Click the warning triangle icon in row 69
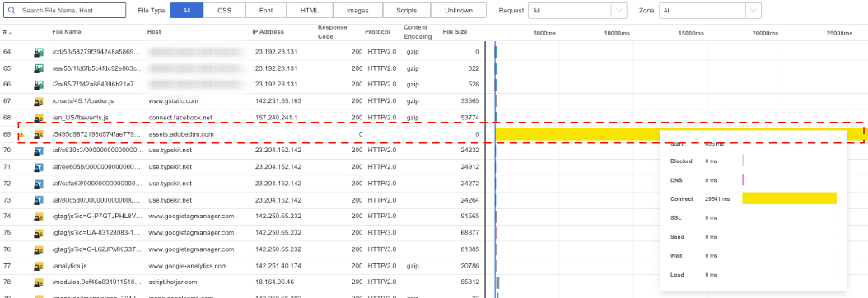 point(22,134)
